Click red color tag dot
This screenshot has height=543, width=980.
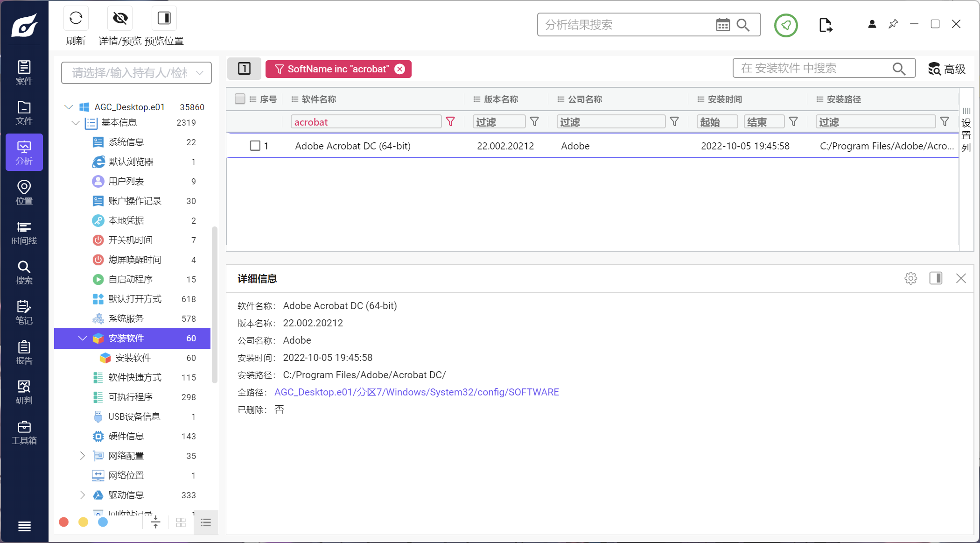[64, 522]
